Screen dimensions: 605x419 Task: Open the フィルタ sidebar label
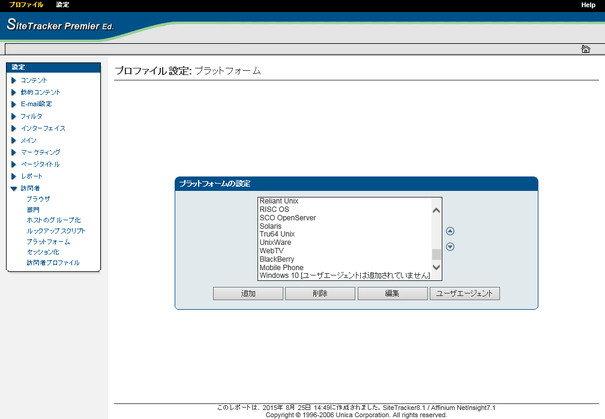coord(31,116)
